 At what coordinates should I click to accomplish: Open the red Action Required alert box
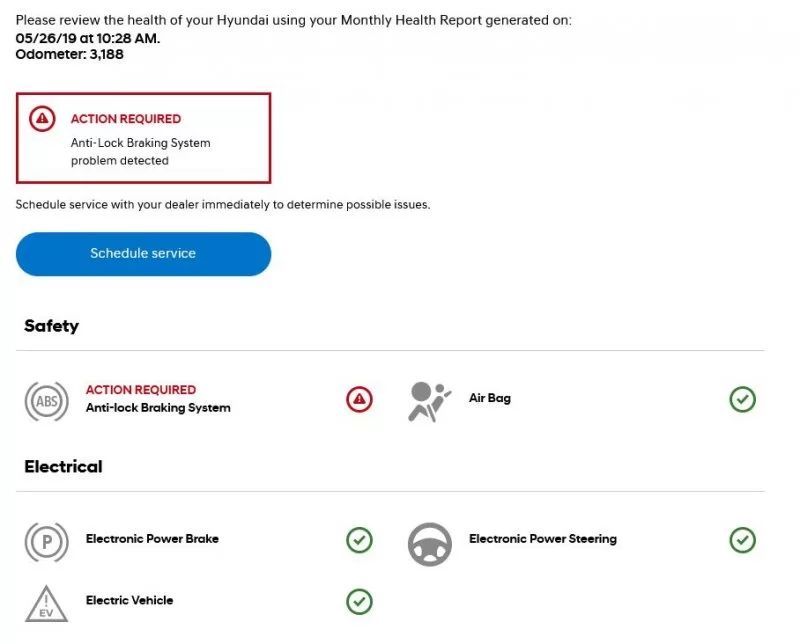pos(143,138)
